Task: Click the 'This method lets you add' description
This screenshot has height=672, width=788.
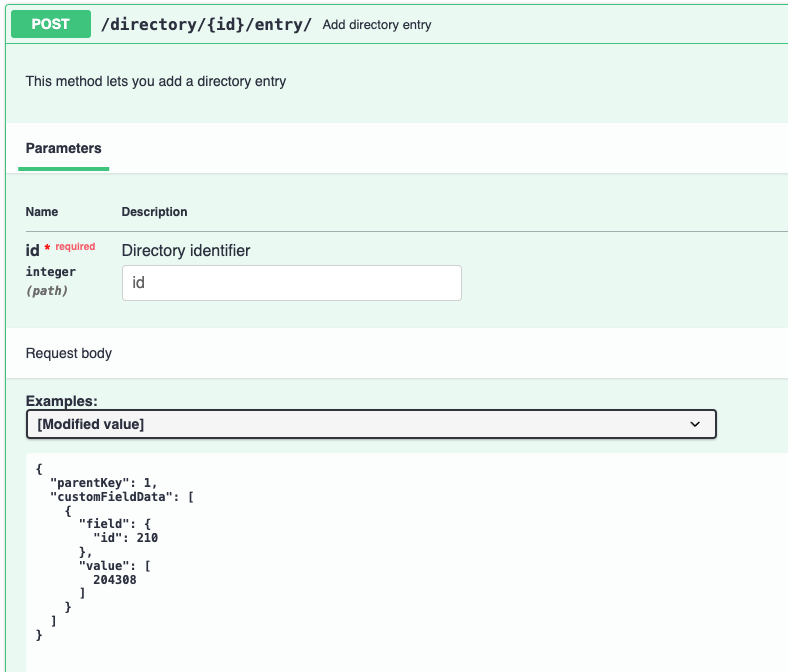Action: tap(156, 81)
